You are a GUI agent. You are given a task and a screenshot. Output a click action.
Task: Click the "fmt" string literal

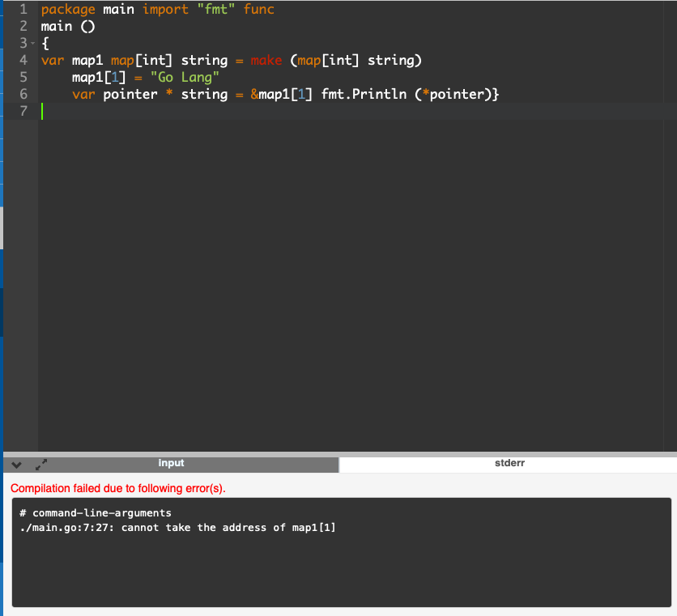point(216,9)
